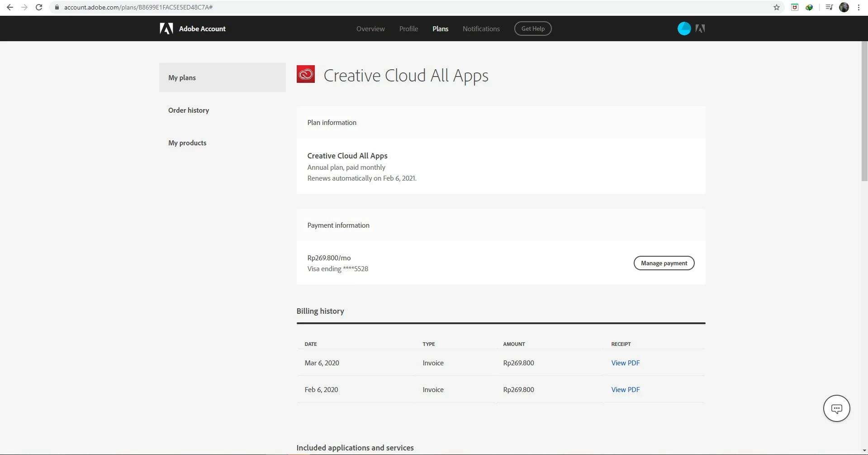Viewport: 868px width, 455px height.
Task: Open Chrome's three-dot menu
Action: click(859, 7)
